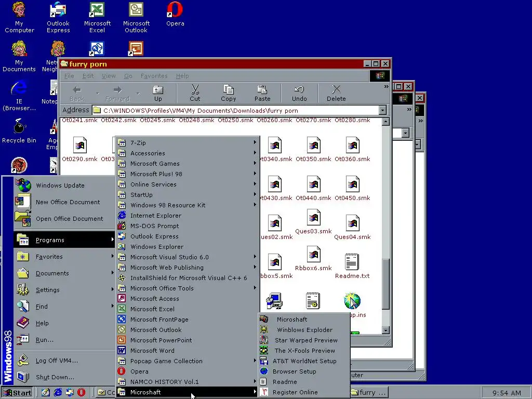532x399 pixels.
Task: Open the Recycle Bin on the desktop
Action: [19, 131]
